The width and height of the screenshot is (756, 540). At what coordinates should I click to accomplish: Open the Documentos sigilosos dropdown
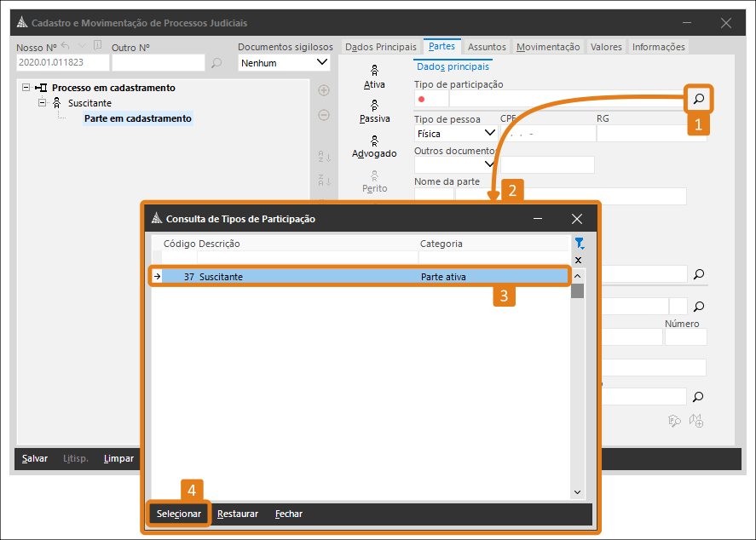click(x=321, y=62)
